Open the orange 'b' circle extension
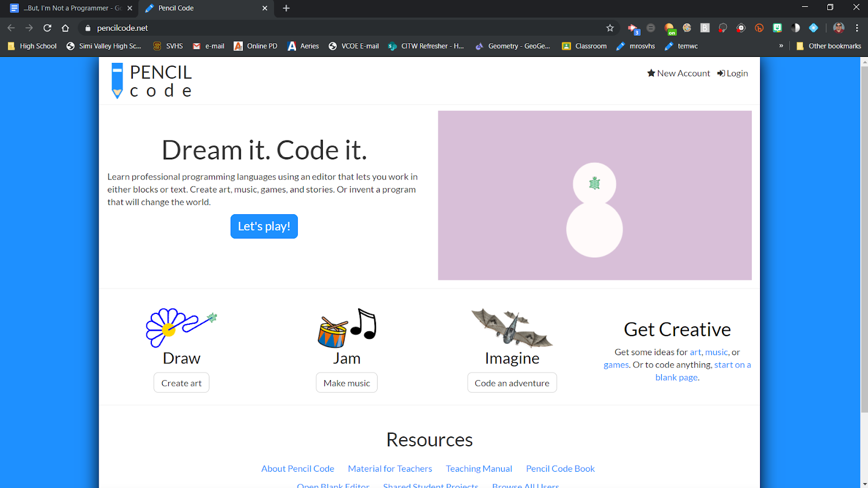This screenshot has width=868, height=488. point(759,28)
